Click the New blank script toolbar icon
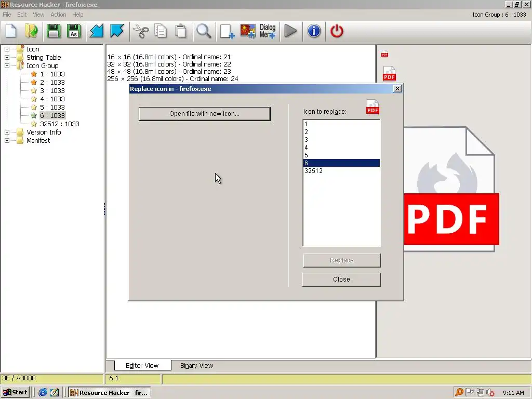The width and height of the screenshot is (532, 399). pyautogui.click(x=11, y=31)
